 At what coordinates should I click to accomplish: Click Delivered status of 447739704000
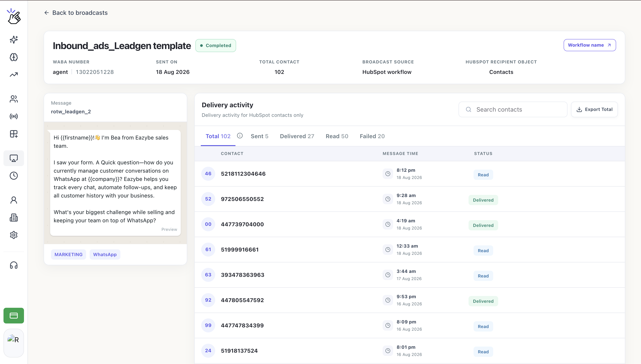pos(483,225)
